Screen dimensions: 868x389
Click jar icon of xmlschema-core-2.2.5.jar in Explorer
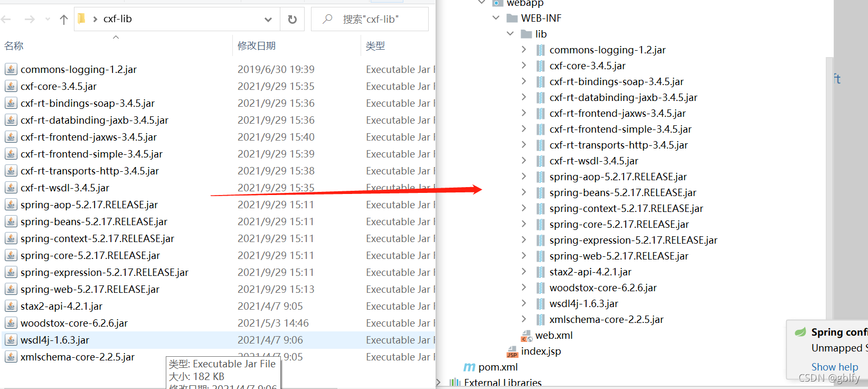click(x=11, y=357)
